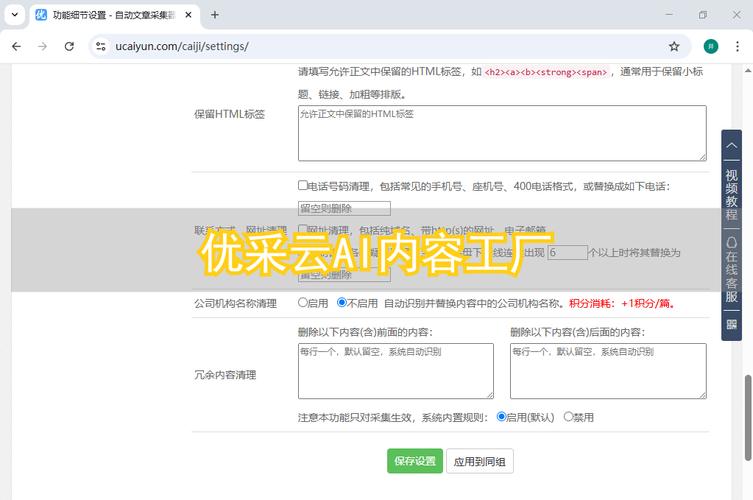Screen dimensions: 753x500
Task: Open the Chrome profile avatar
Action: click(x=711, y=47)
